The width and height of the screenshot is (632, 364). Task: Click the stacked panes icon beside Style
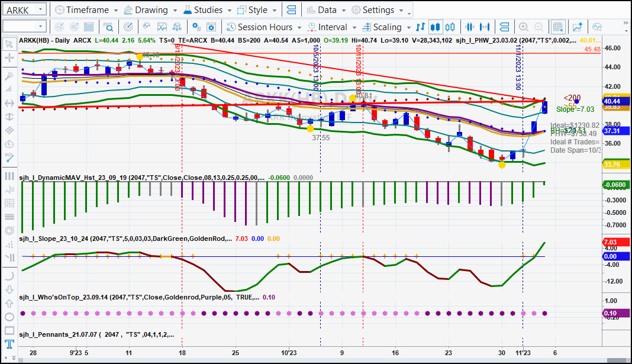[x=291, y=10]
